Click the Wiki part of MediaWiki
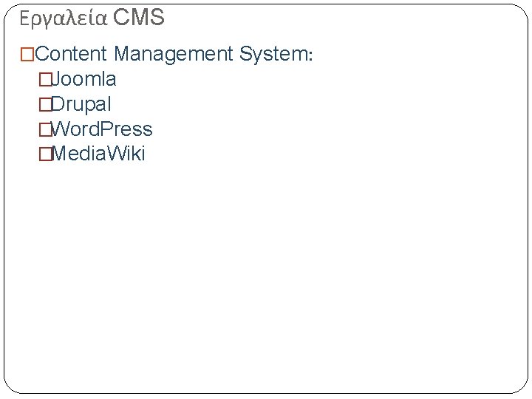Viewport: 532px width, 399px height. pyautogui.click(x=125, y=154)
